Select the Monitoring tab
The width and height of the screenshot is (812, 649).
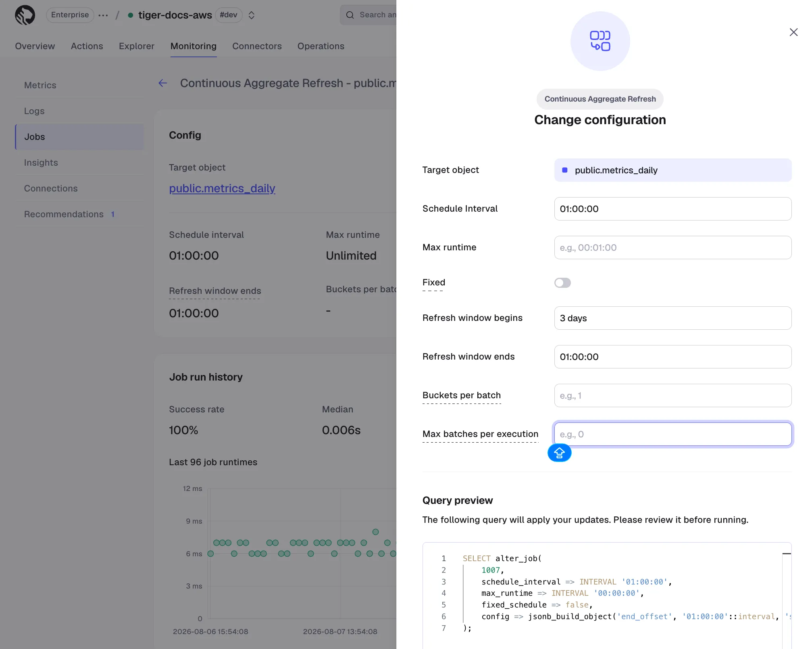194,46
